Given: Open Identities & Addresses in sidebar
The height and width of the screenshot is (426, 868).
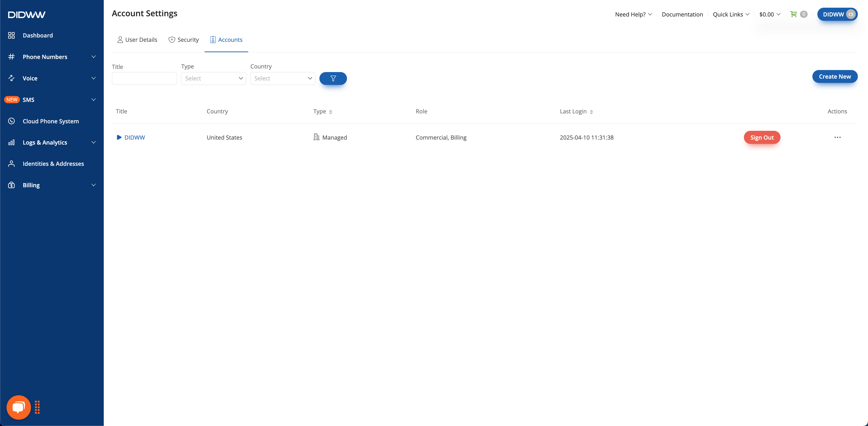Looking at the screenshot, I should coord(53,164).
